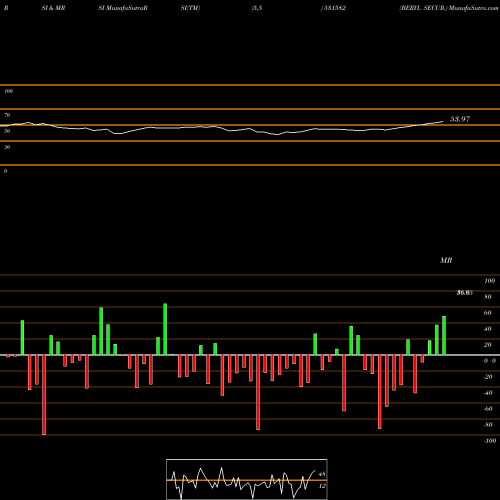Viewport: 500px width, 500px height.
Task: Click the 30 level label on RSI axis
Action: (7, 147)
